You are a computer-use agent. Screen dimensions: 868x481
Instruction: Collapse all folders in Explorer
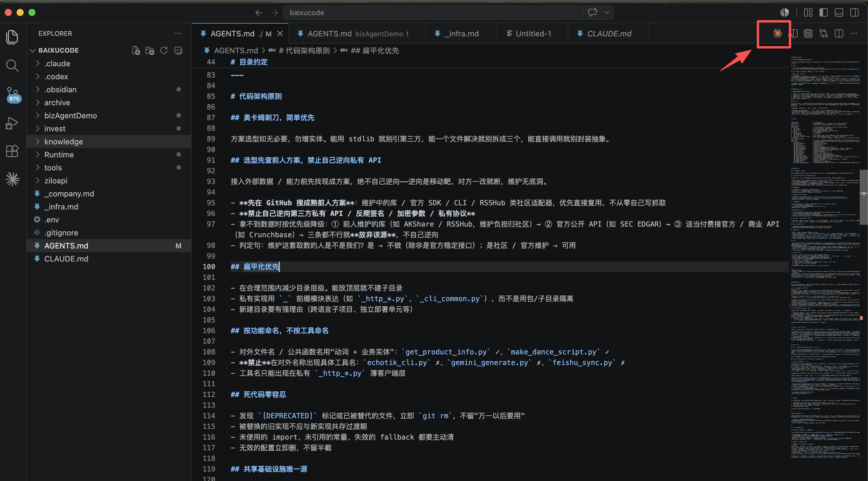point(178,51)
